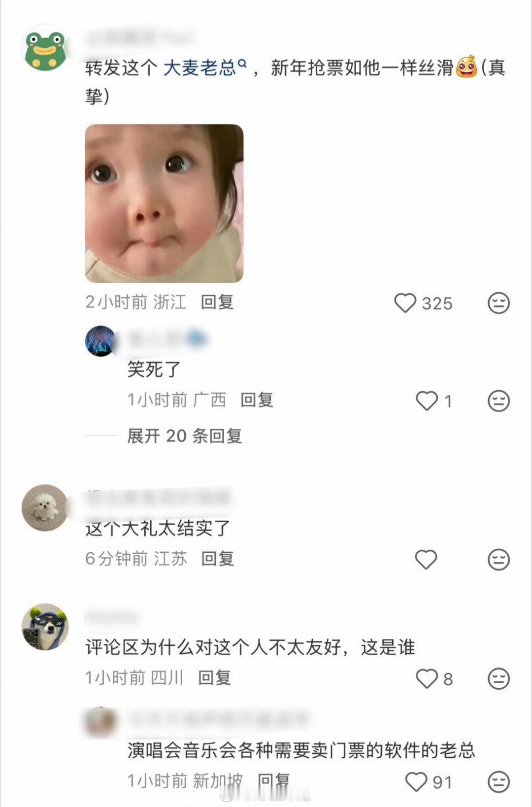React with emoji to the 91-like reply

tap(499, 782)
